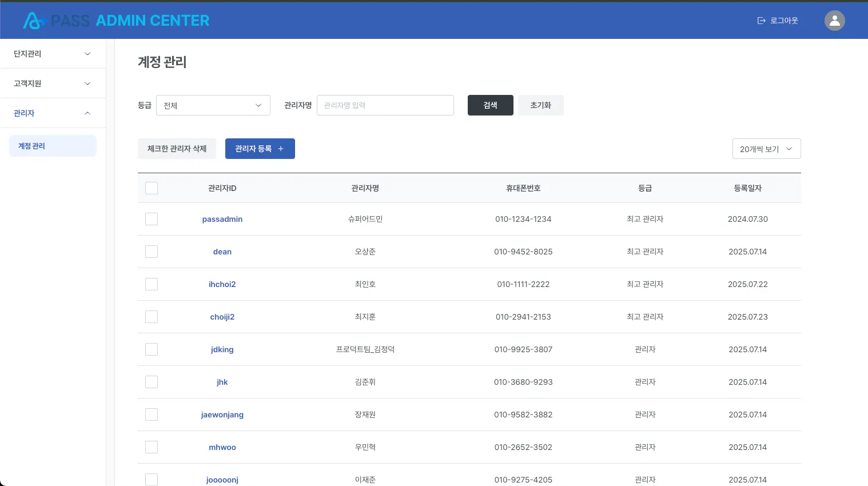Click the name cell 최지훈
Viewport: 868px width, 486px height.
pyautogui.click(x=365, y=317)
